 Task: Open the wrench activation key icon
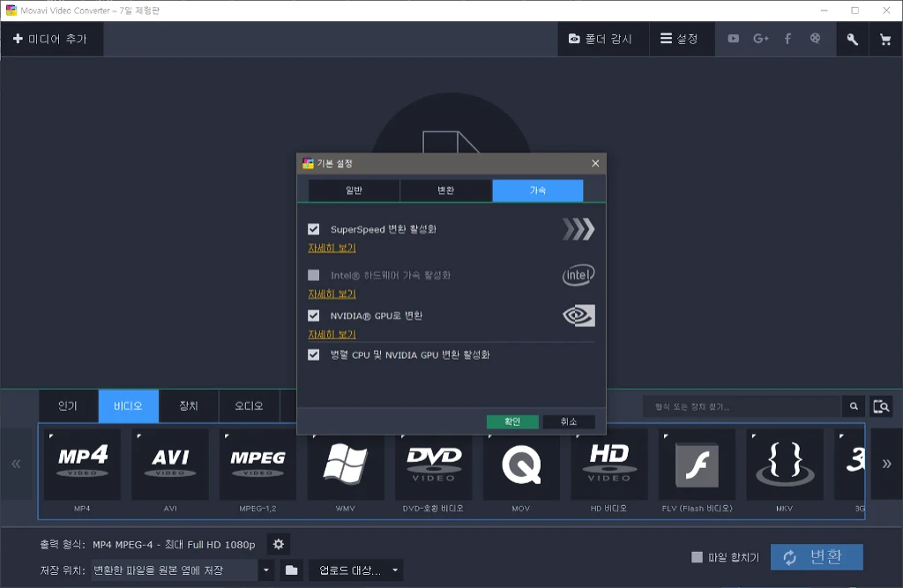point(852,40)
